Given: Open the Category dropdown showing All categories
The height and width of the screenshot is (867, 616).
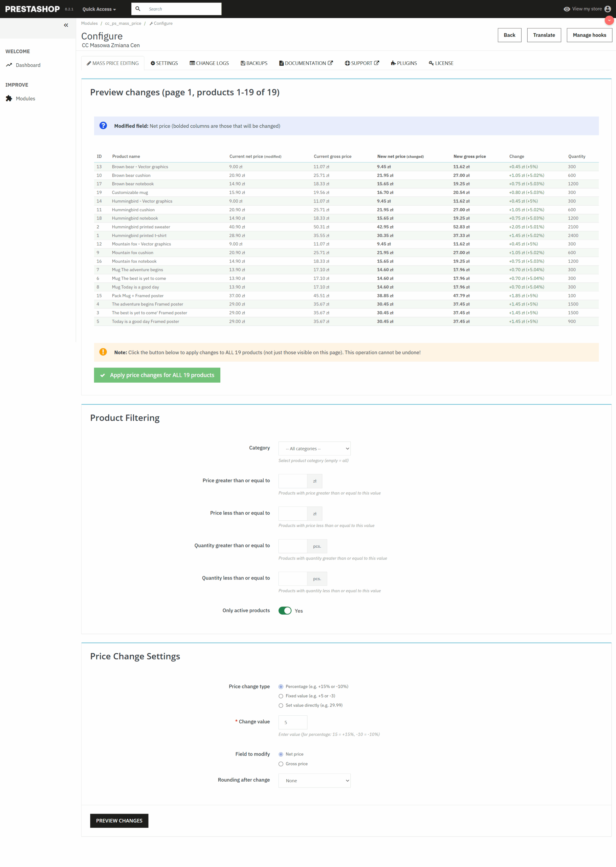Looking at the screenshot, I should [314, 448].
